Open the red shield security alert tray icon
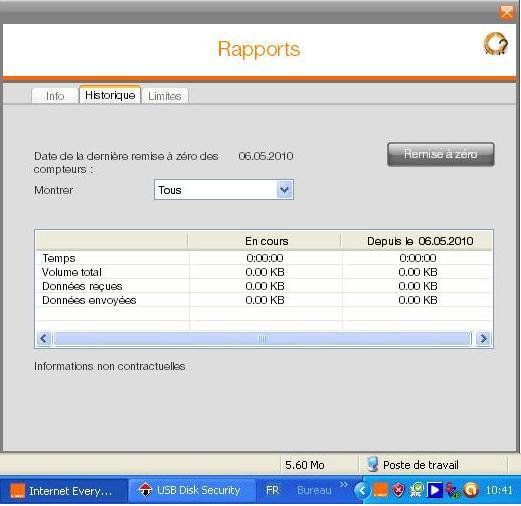This screenshot has width=521, height=506. (398, 490)
